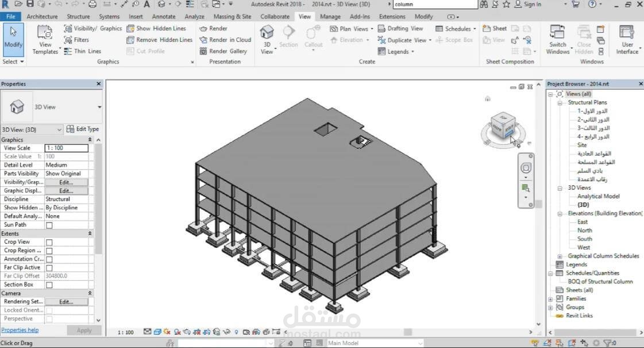Click the Sheet tool
Image resolution: width=644 pixels, height=348 pixels.
coord(495,28)
